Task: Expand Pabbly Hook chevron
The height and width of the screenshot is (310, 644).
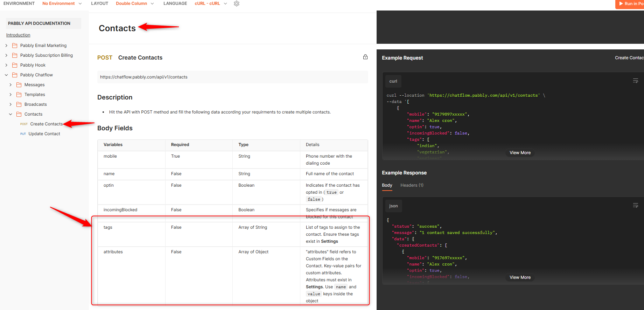Action: [x=6, y=65]
